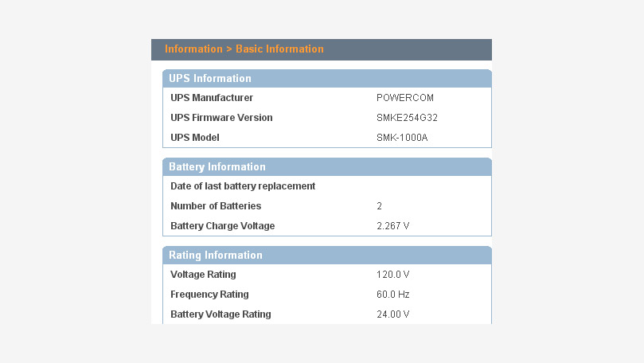
Task: Click the Number of Batteries label
Action: pos(216,205)
